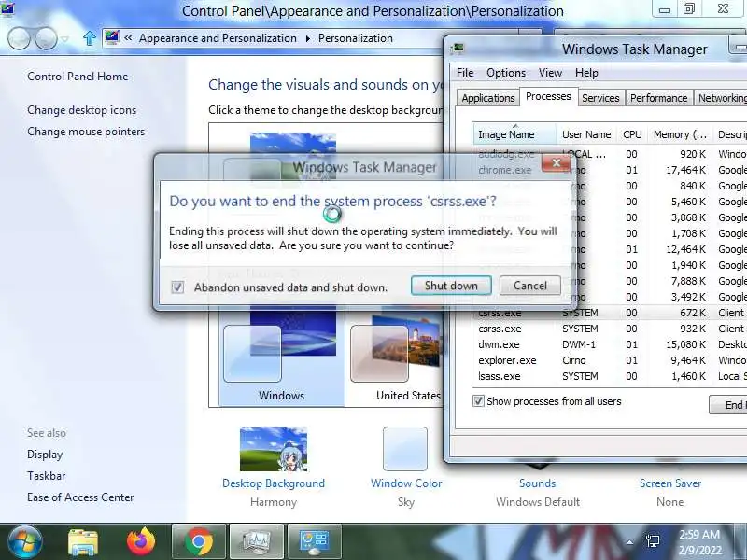Image resolution: width=747 pixels, height=560 pixels.
Task: Select the explorer.exe process row
Action: pos(610,360)
